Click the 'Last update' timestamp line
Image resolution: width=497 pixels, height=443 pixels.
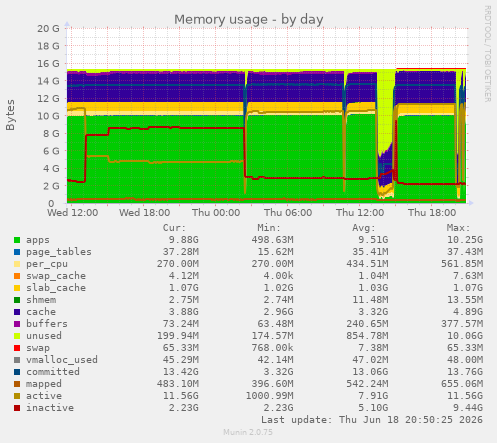(372, 420)
